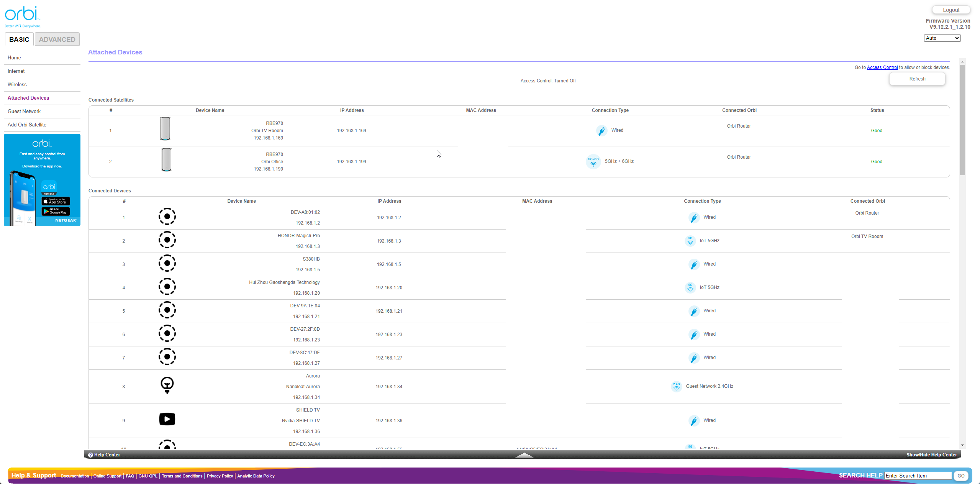Open the Auto language dropdown
This screenshot has height=484, width=980.
point(942,38)
